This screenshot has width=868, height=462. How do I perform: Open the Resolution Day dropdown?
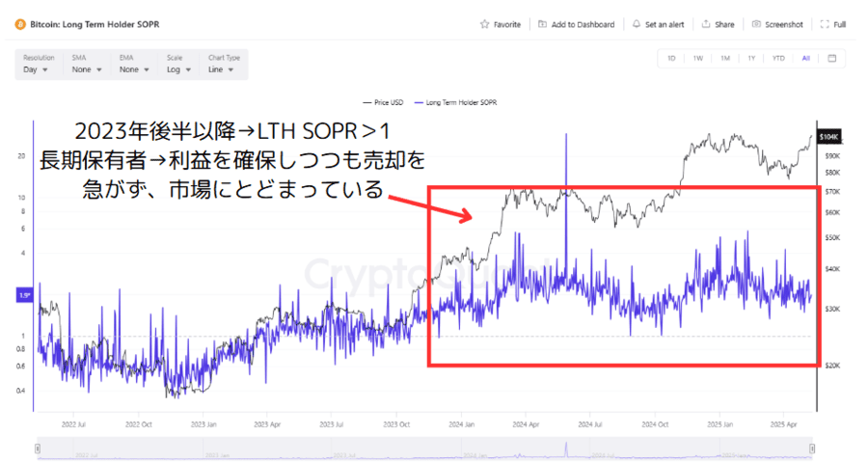[36, 69]
